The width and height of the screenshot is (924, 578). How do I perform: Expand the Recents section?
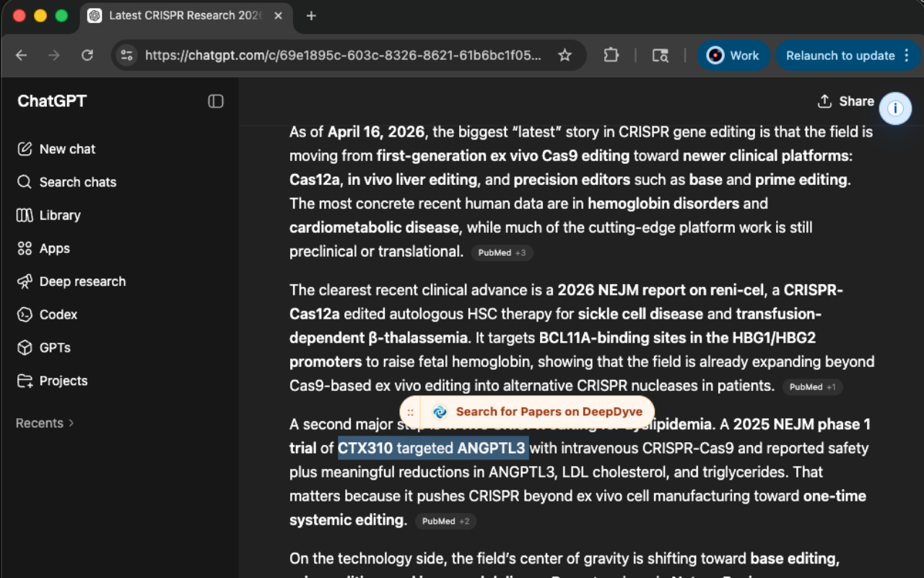(x=45, y=423)
